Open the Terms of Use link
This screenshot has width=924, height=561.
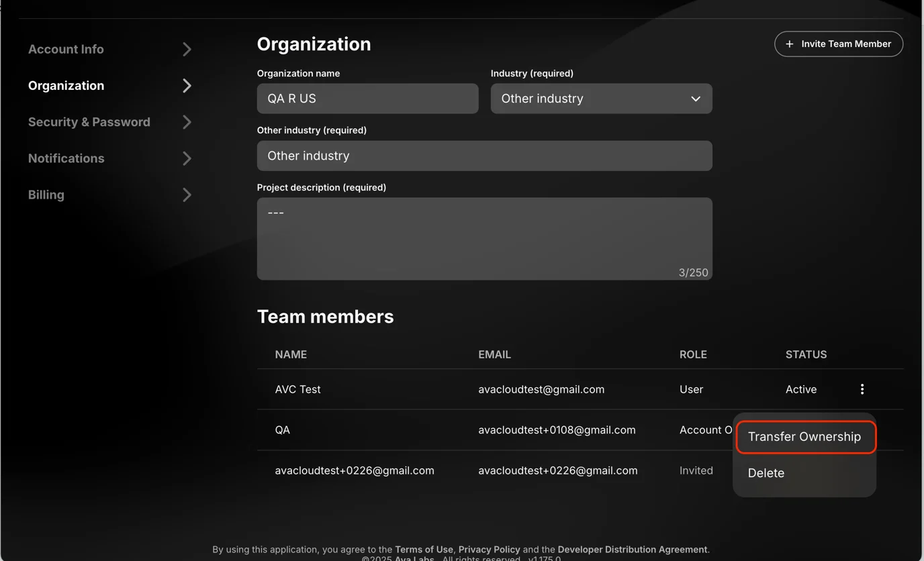[x=424, y=549]
